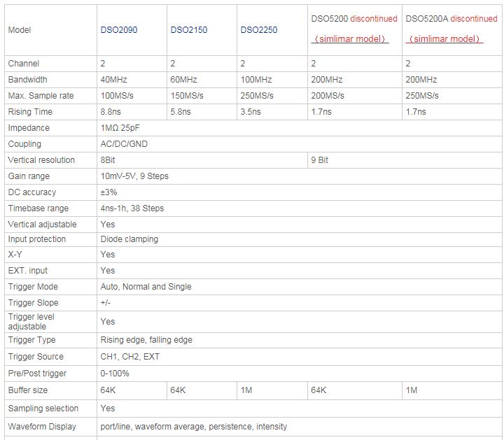Screen dimensions: 504x440
Task: Select the 'Buffer size' row label
Action: 27,390
